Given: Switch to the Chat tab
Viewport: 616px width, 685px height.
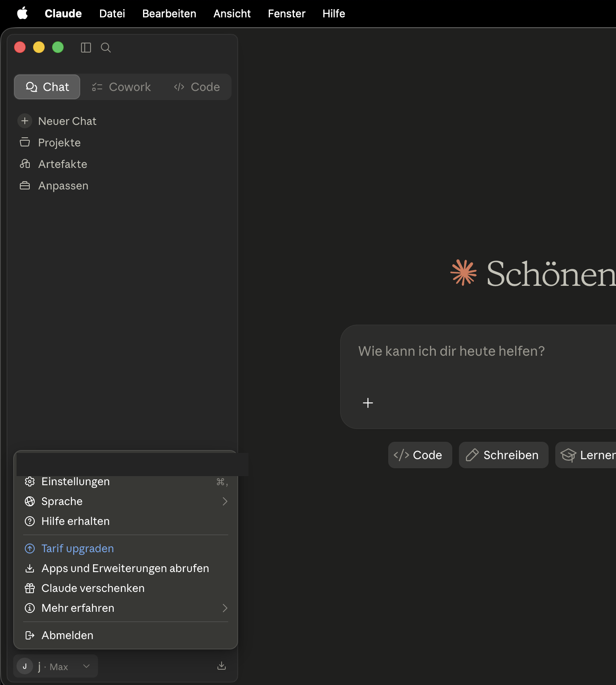Looking at the screenshot, I should click(x=47, y=87).
